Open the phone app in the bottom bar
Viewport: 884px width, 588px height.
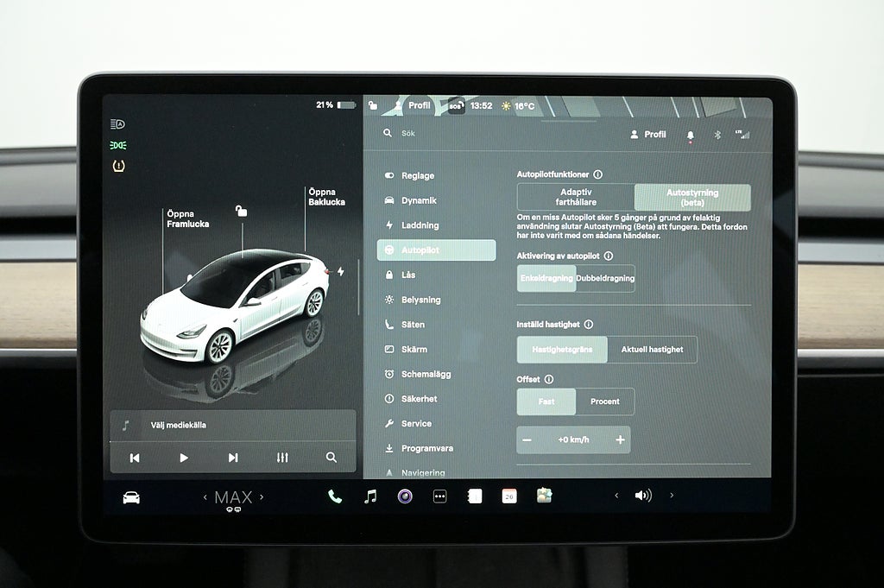[x=335, y=496]
